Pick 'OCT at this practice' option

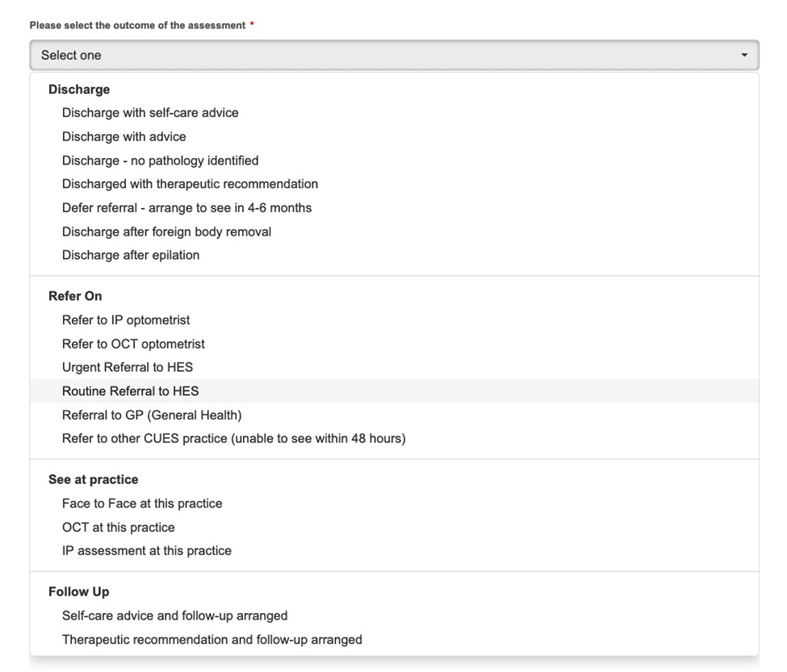pos(394,528)
